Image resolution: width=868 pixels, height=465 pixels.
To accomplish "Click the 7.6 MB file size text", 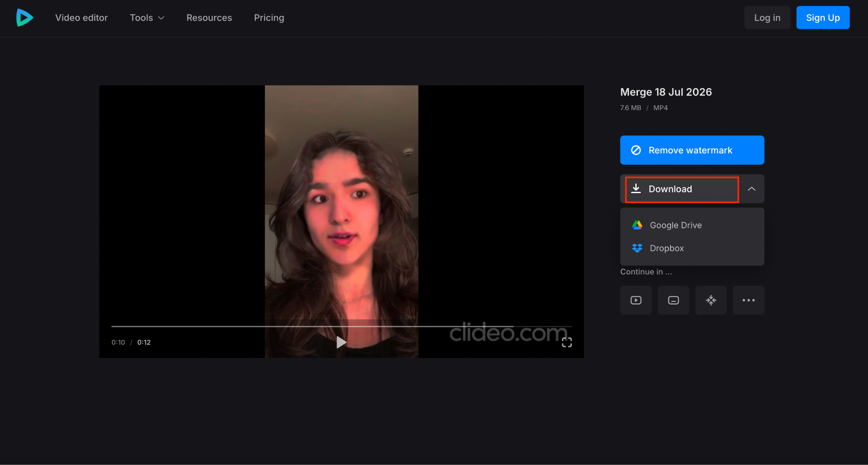I will coord(631,108).
